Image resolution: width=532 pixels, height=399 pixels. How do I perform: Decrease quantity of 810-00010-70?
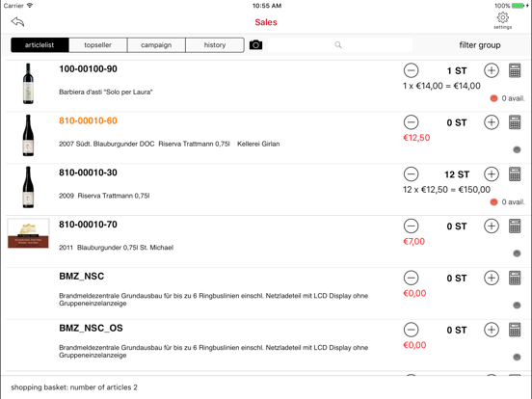pos(411,226)
